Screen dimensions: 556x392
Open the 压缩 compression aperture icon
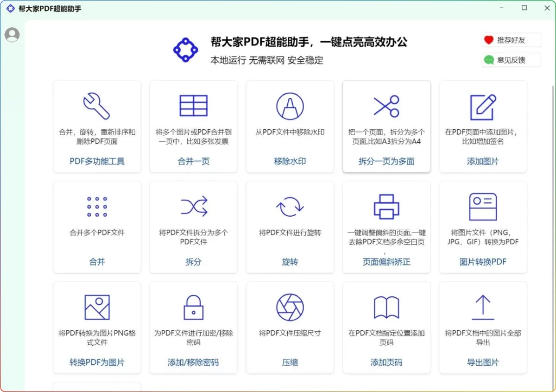[x=289, y=307]
